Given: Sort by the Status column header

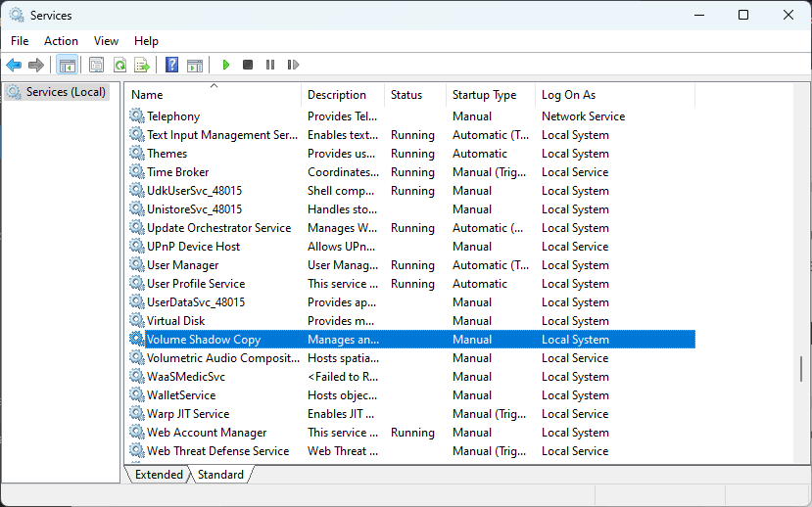Looking at the screenshot, I should point(415,95).
